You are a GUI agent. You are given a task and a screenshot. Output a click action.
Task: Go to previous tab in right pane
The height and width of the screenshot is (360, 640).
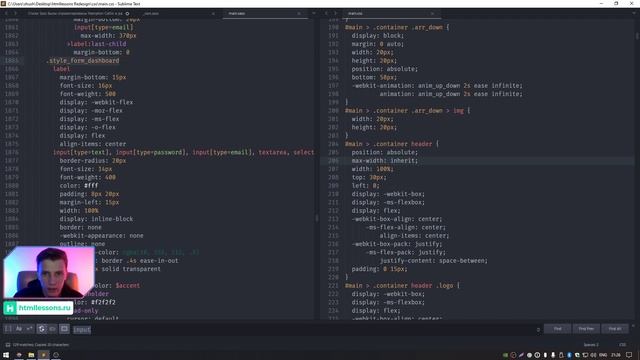[326, 13]
